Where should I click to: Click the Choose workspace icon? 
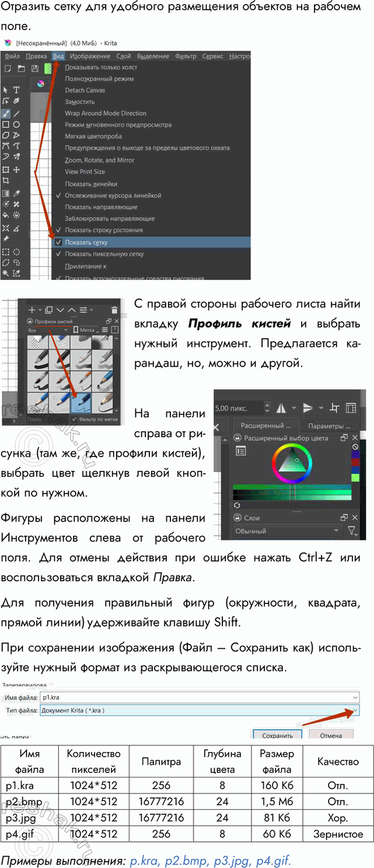[351, 407]
